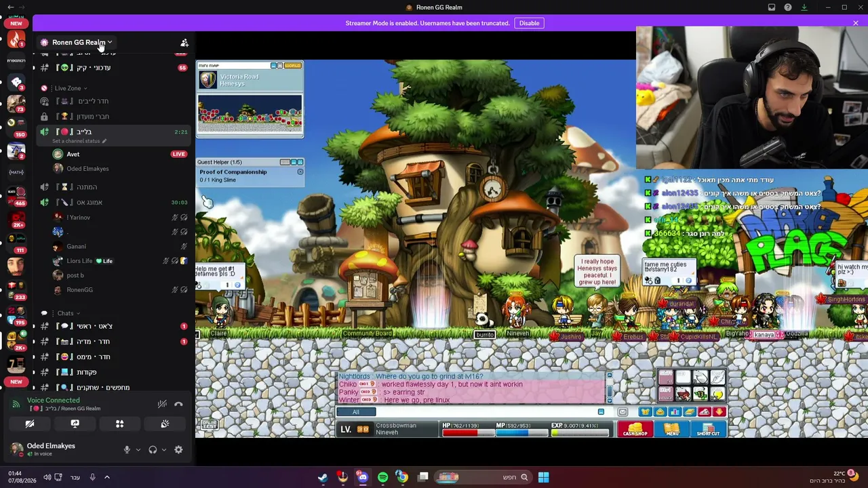Start an activity from the voice panel

coord(119,424)
